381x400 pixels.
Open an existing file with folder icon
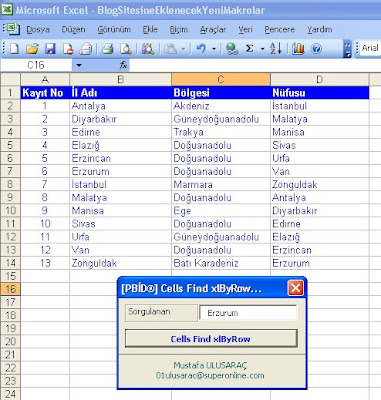(x=32, y=49)
